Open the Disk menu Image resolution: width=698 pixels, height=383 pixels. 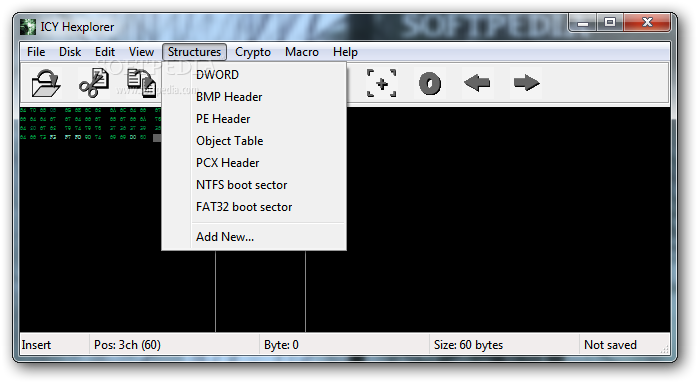click(70, 52)
